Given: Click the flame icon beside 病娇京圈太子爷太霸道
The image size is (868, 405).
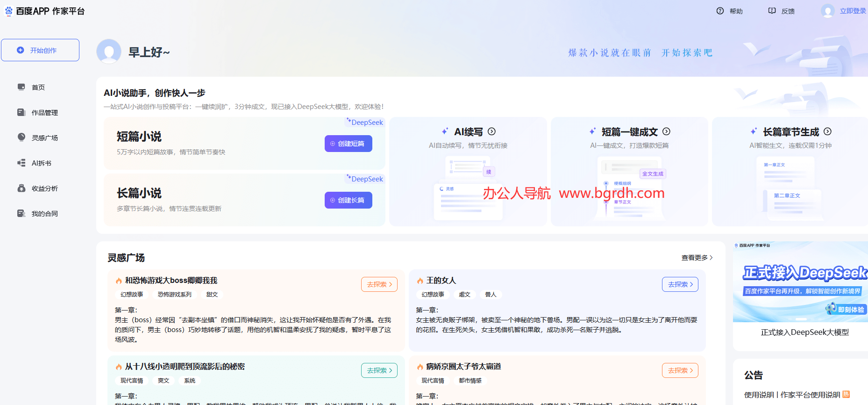Looking at the screenshot, I should (420, 367).
